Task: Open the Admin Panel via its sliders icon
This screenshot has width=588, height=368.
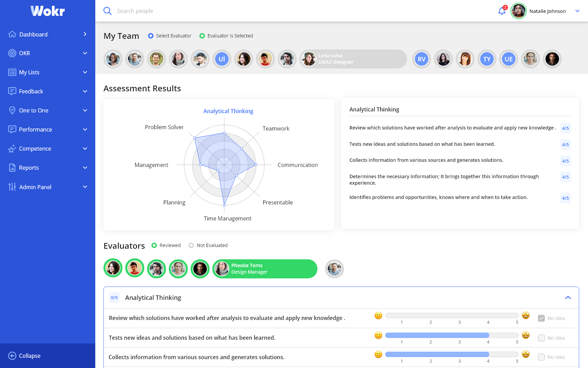Action: pos(12,187)
